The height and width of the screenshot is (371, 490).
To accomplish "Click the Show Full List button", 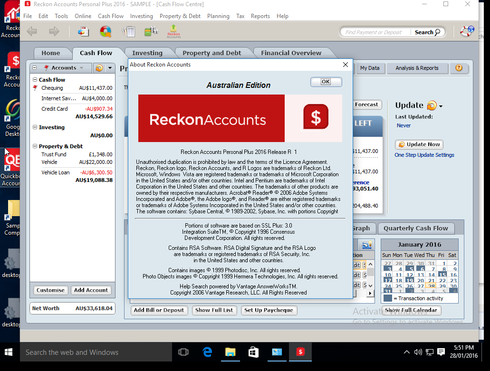I will click(214, 310).
